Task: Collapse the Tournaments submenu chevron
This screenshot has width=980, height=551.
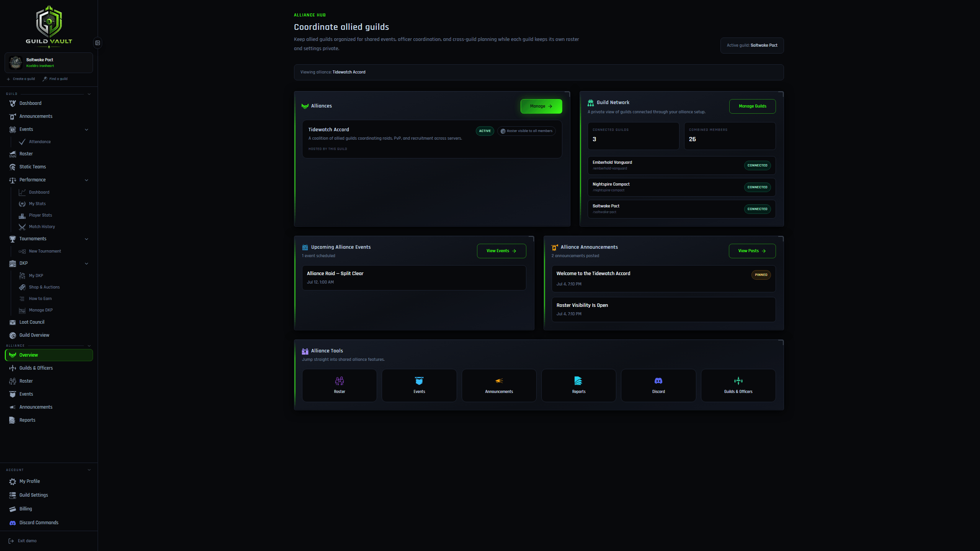Action: 87,239
